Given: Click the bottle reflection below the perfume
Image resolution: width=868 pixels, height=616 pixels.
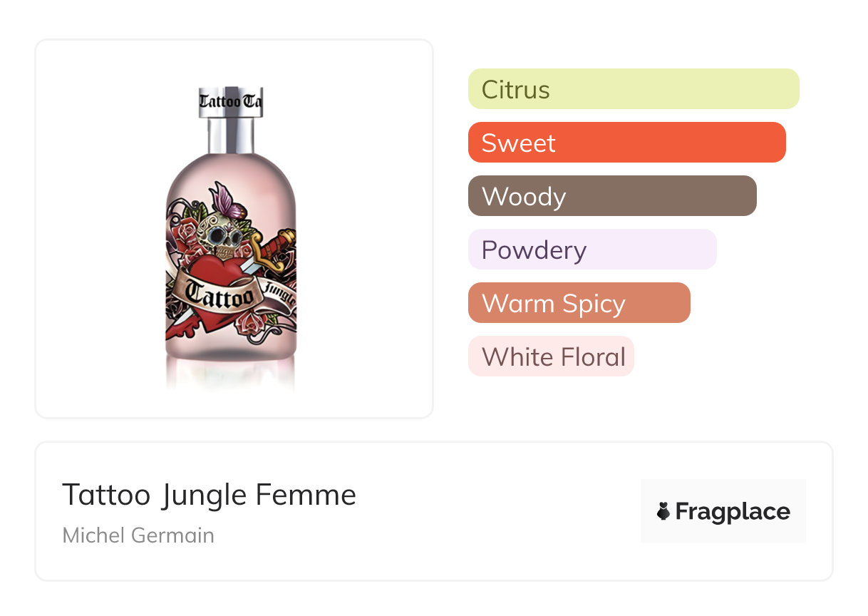Looking at the screenshot, I should click(x=231, y=374).
